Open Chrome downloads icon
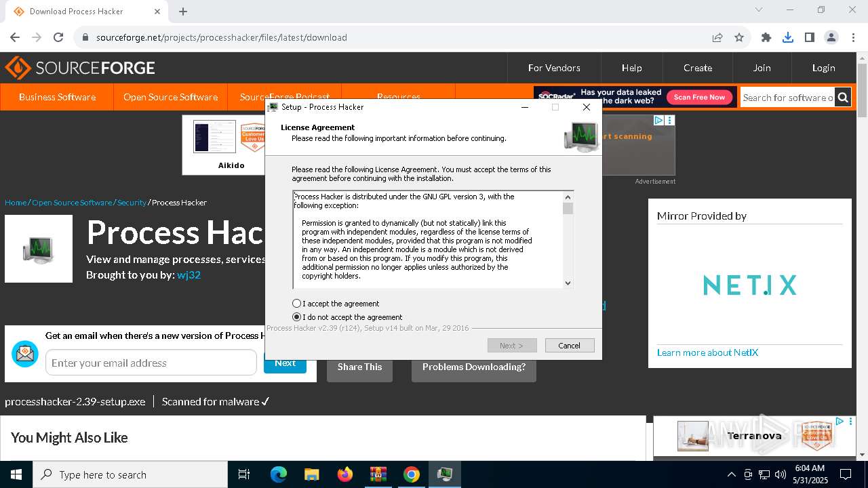This screenshot has height=488, width=868. coord(788,37)
